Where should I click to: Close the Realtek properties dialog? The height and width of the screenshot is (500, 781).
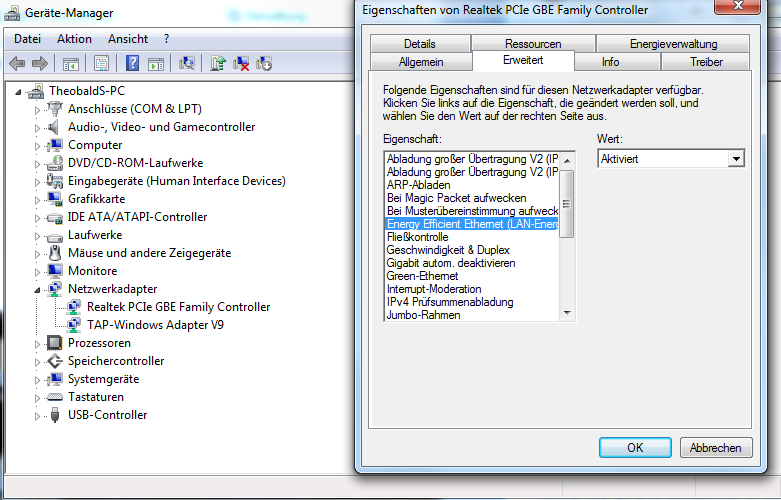coord(738,6)
